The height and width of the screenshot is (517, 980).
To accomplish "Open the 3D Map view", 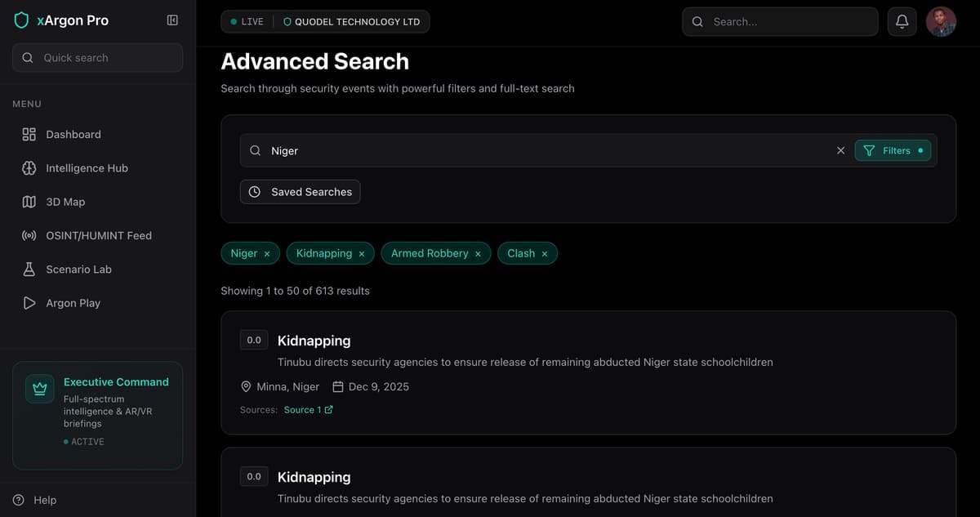I will pos(65,202).
